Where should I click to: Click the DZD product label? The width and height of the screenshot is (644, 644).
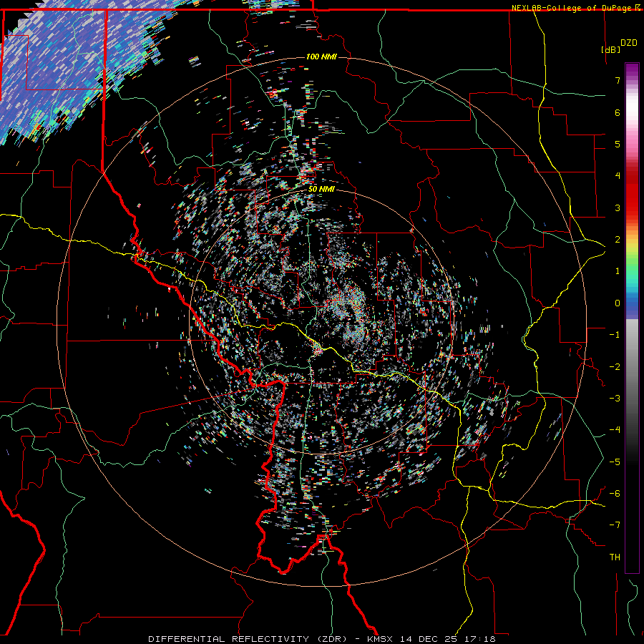click(x=629, y=43)
